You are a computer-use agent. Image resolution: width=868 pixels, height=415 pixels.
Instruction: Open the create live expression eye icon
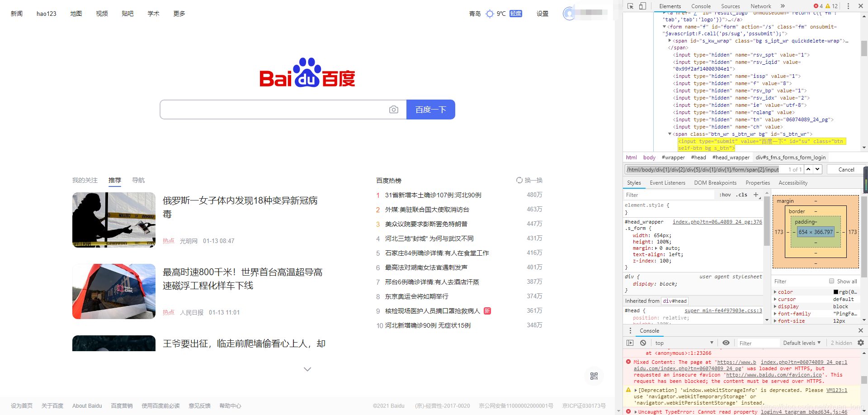click(x=726, y=343)
